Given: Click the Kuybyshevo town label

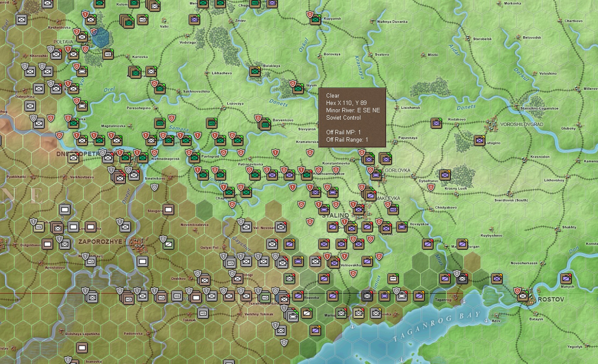Looking at the screenshot, I should (x=491, y=235).
